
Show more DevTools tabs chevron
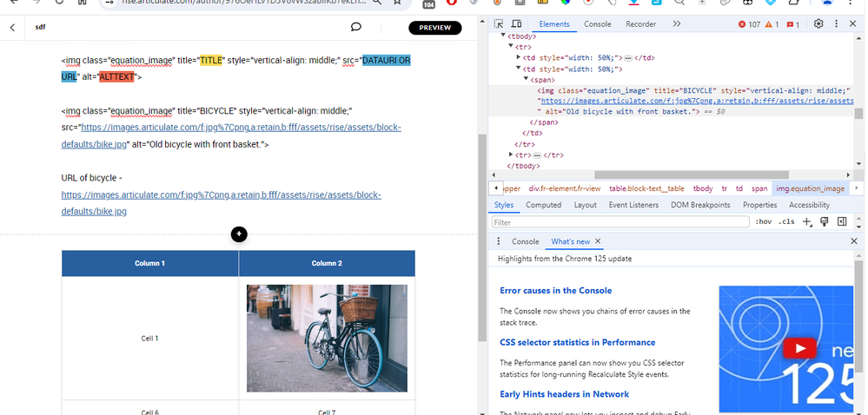677,24
